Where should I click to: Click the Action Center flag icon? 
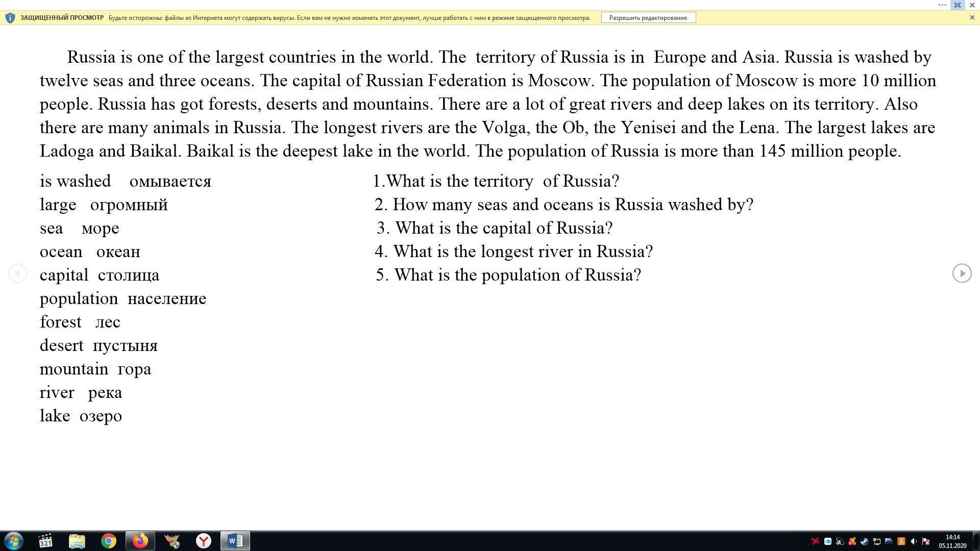[x=925, y=541]
